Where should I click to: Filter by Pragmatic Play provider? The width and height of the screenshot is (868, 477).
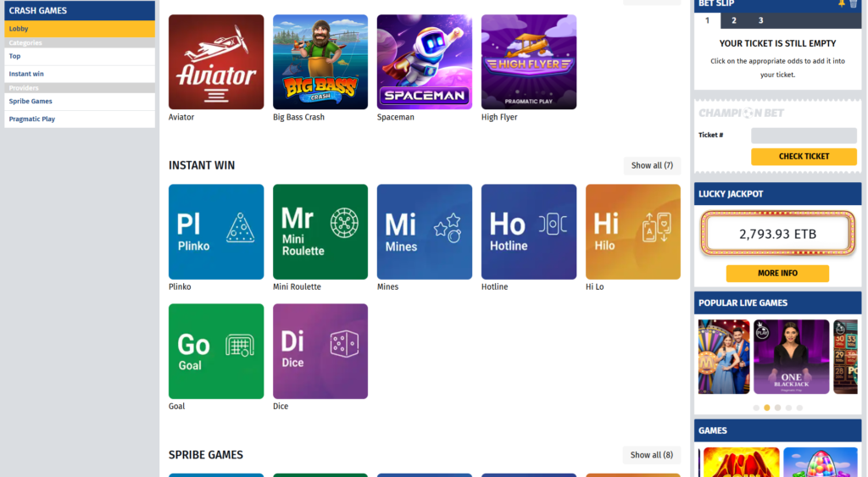point(32,119)
